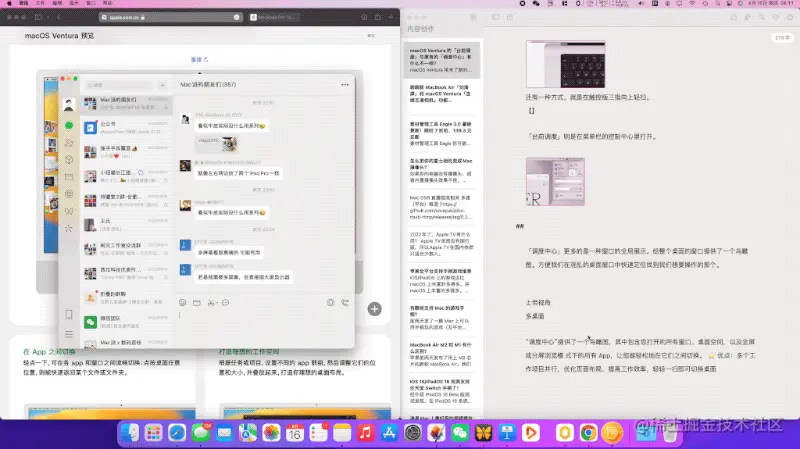
Task: Open three-dots chat info in WeChat header
Action: 345,85
